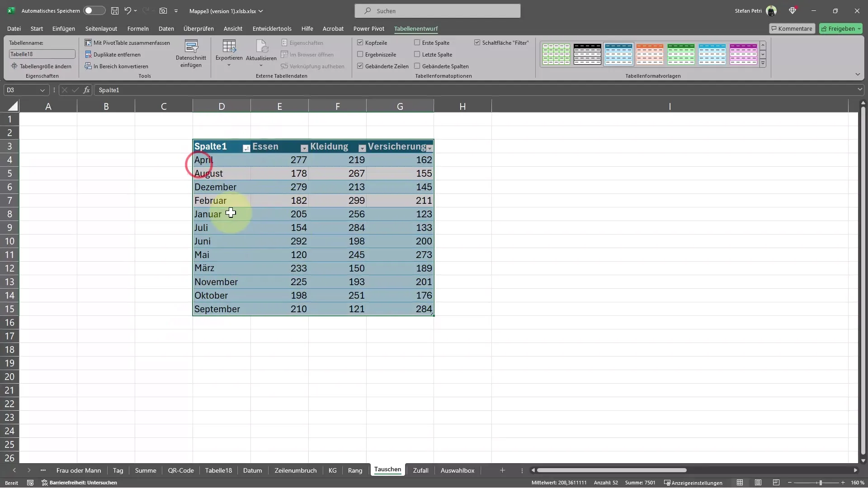
Task: Switch to the Formeln tab
Action: pos(138,28)
